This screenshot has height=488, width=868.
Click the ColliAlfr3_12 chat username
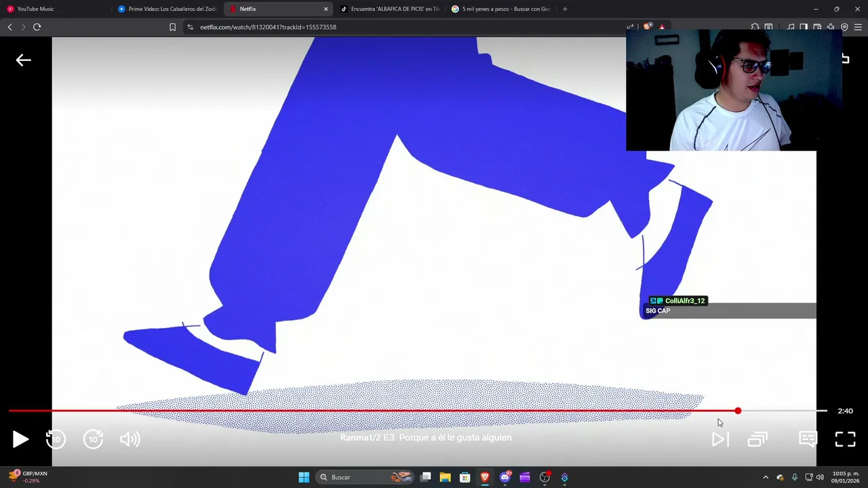pos(685,301)
